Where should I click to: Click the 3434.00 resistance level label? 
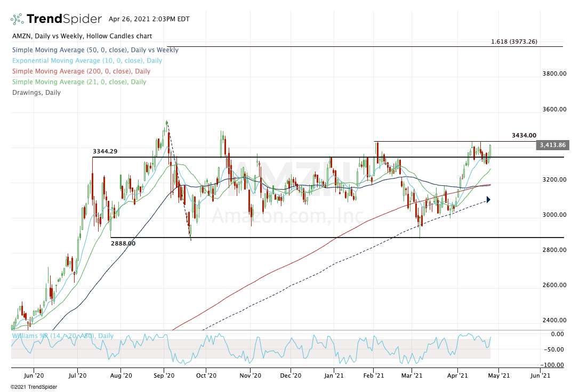point(524,136)
